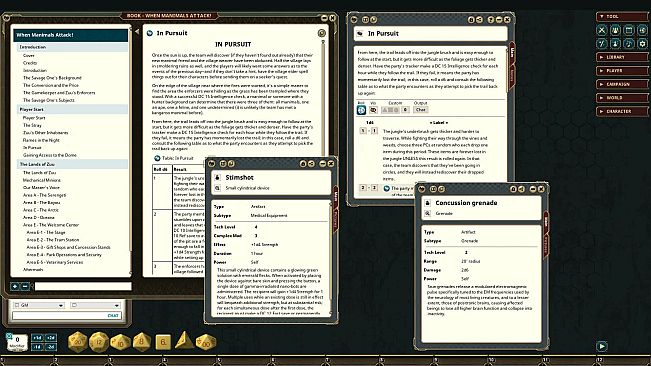Open help icon on In Pursuit table window
Image resolution: width=651 pixels, height=366 pixels.
point(491,20)
